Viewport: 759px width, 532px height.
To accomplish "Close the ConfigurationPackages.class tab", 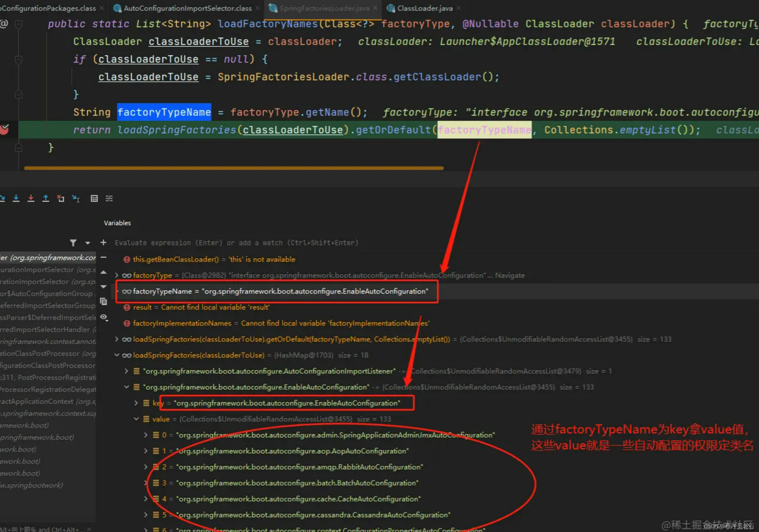I will pos(102,8).
